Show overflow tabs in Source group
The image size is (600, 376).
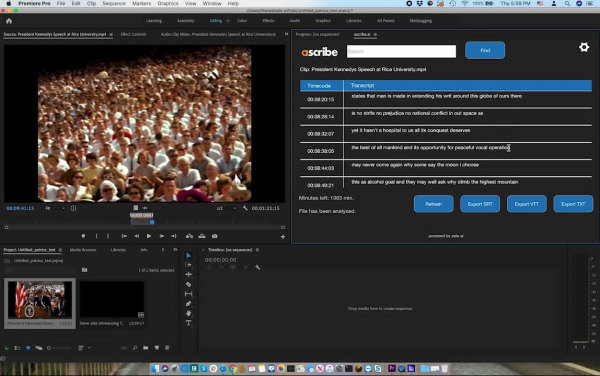pos(286,34)
